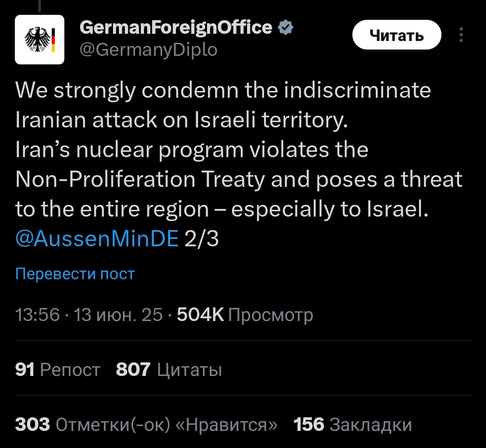Open the 303 Нравится likes list

click(x=146, y=425)
